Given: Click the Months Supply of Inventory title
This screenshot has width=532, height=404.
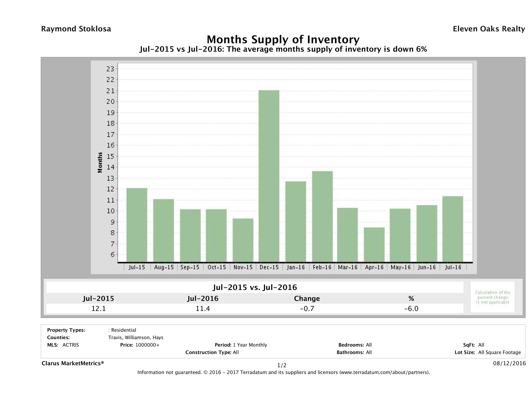Looking at the screenshot, I should click(283, 39).
